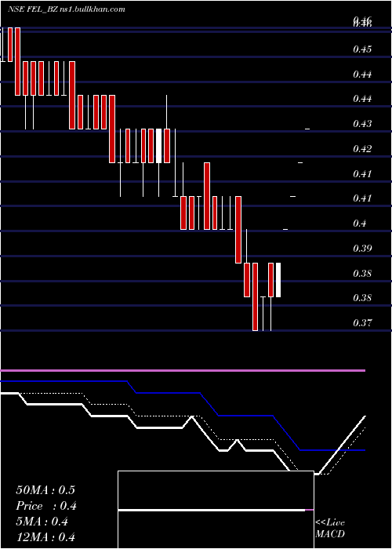Click the 12MA : 0.4 readout
The width and height of the screenshot is (392, 549).
pyautogui.click(x=45, y=537)
